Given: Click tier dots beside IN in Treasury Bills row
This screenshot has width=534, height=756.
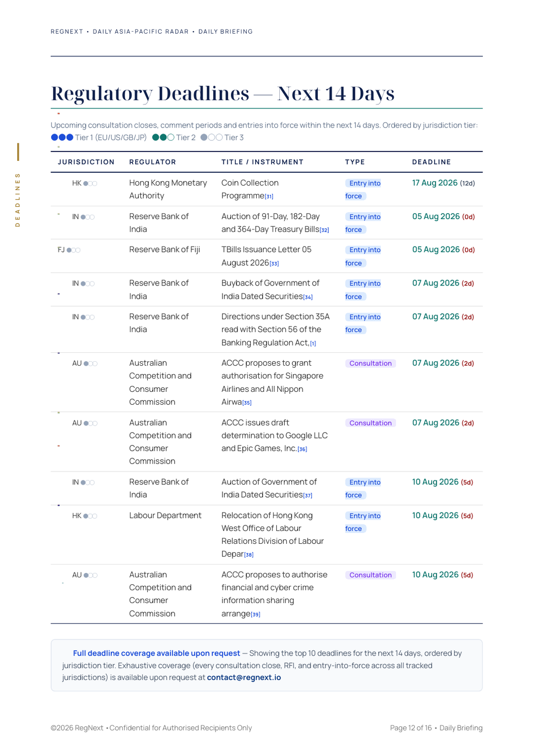Looking at the screenshot, I should 88,217.
